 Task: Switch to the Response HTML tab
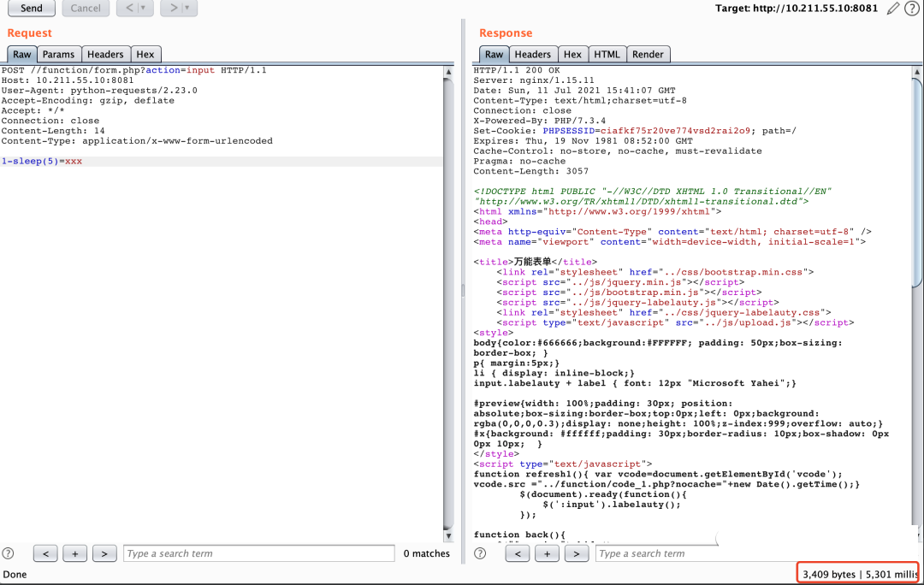pos(607,54)
